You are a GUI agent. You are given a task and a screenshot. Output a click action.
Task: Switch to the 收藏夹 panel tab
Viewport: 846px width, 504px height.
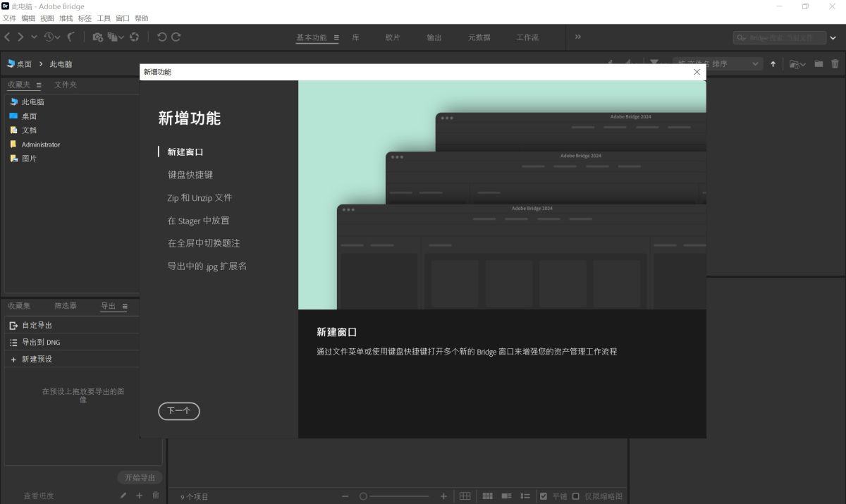[x=19, y=85]
